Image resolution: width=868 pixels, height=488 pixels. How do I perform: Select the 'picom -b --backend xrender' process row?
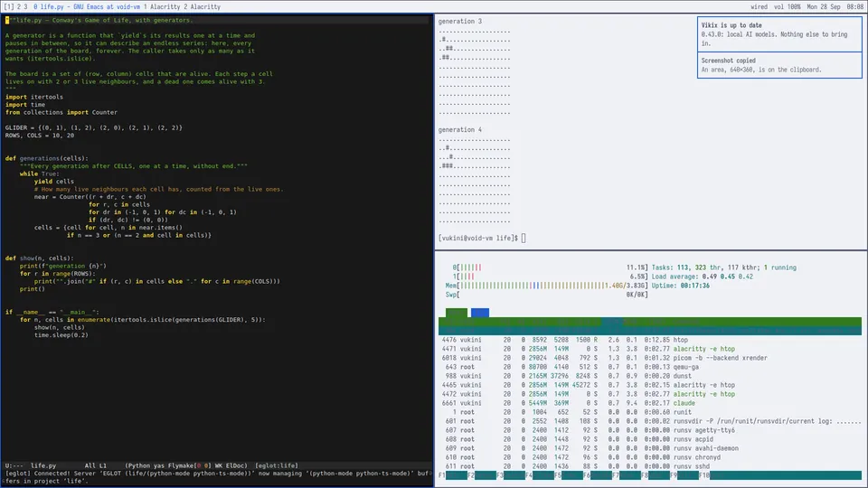tap(650, 358)
